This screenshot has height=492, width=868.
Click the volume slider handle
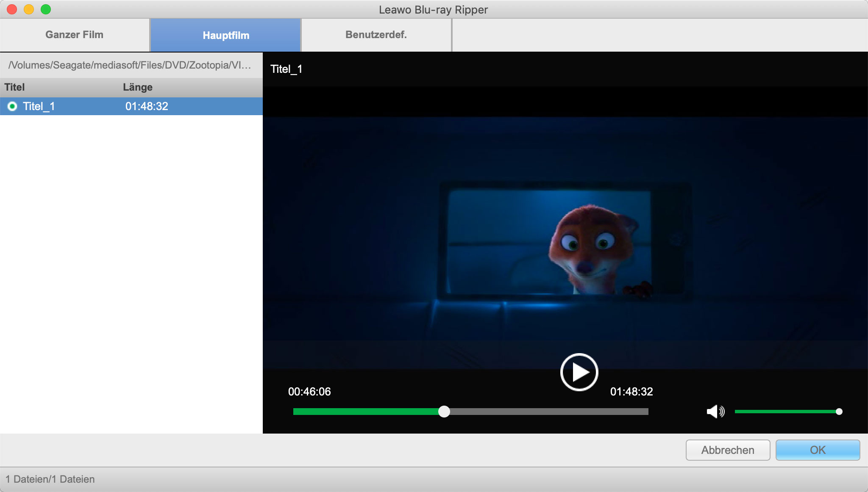click(x=839, y=412)
